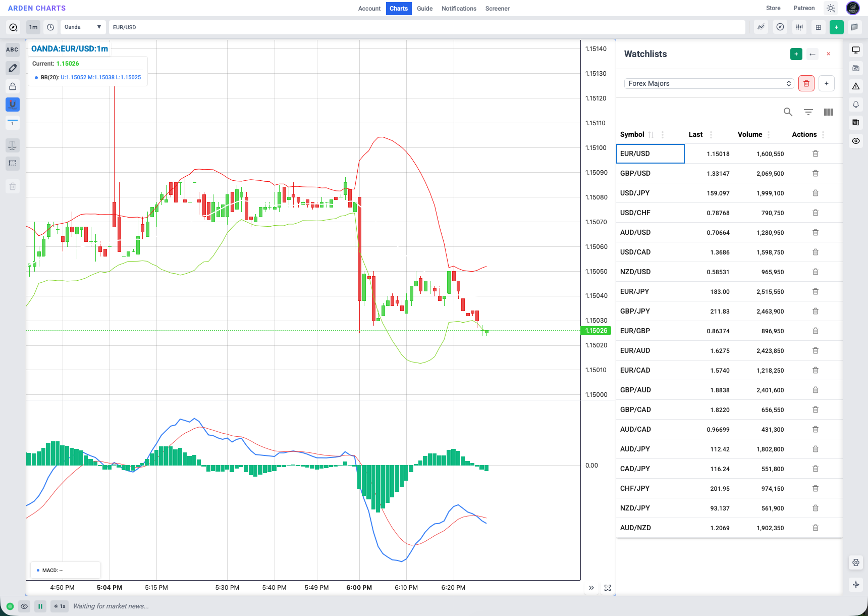The image size is (868, 616).
Task: Open the alerts bell panel
Action: (x=855, y=104)
